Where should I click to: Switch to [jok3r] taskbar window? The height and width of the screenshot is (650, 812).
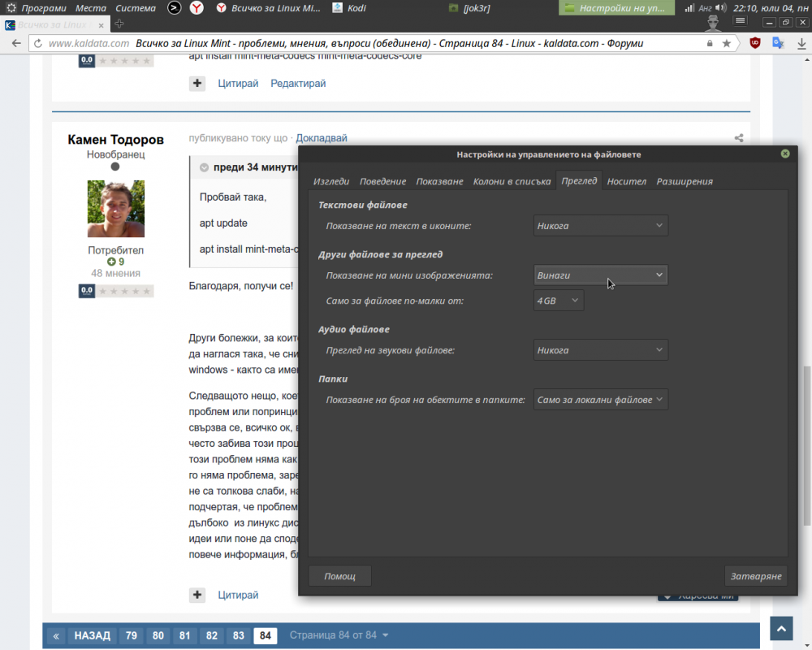coord(469,8)
